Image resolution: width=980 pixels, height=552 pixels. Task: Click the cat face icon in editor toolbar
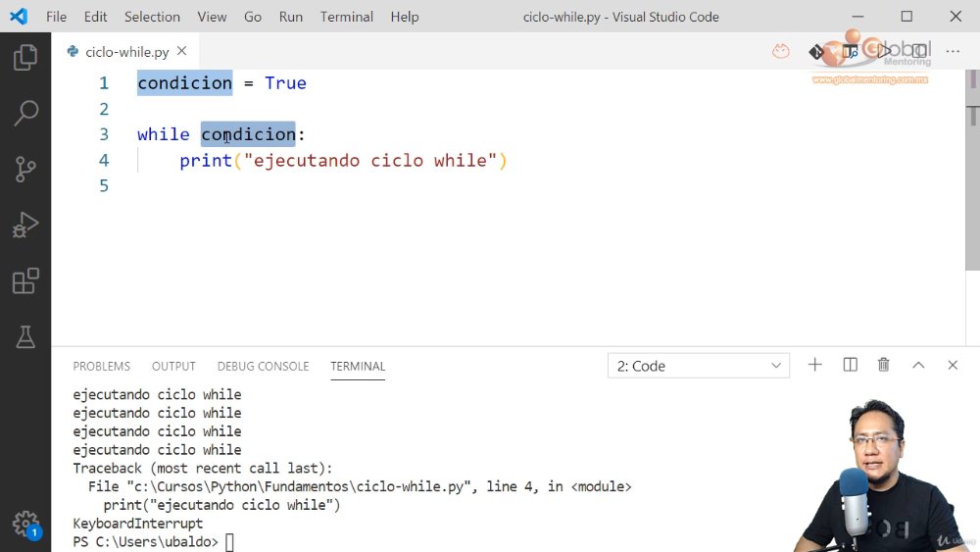click(781, 51)
